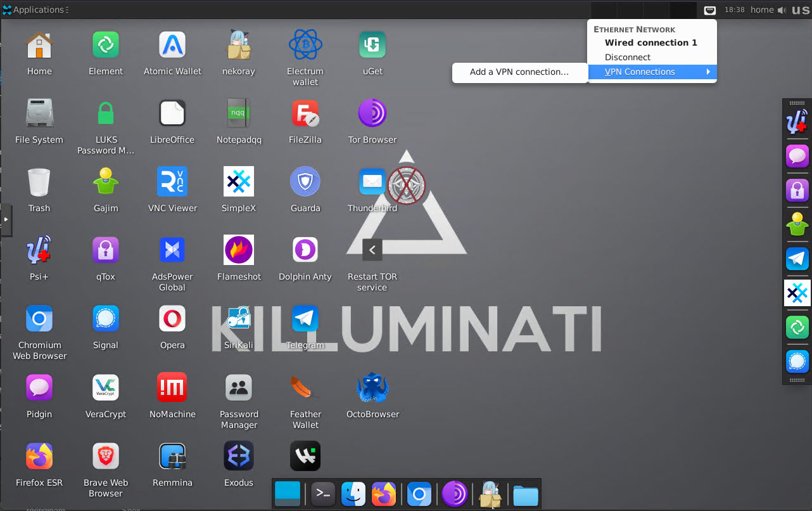
Task: Expand the hidden left-edge panel arrow
Action: (x=6, y=219)
